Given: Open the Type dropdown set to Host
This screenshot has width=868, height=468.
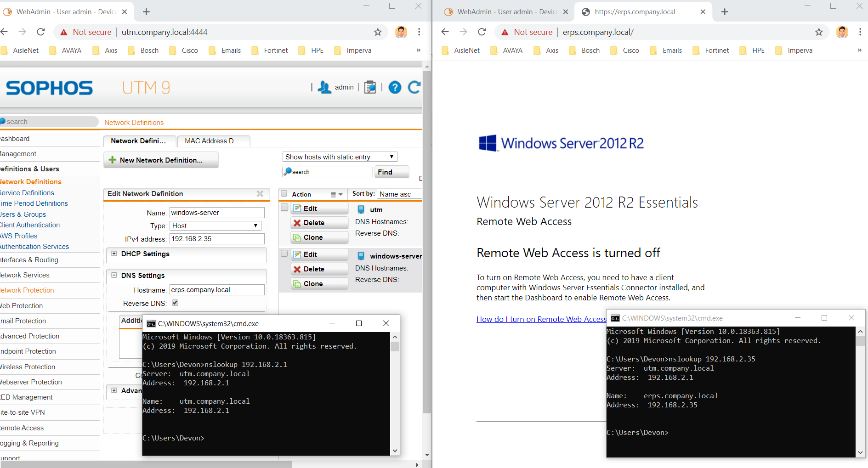Looking at the screenshot, I should pos(216,226).
